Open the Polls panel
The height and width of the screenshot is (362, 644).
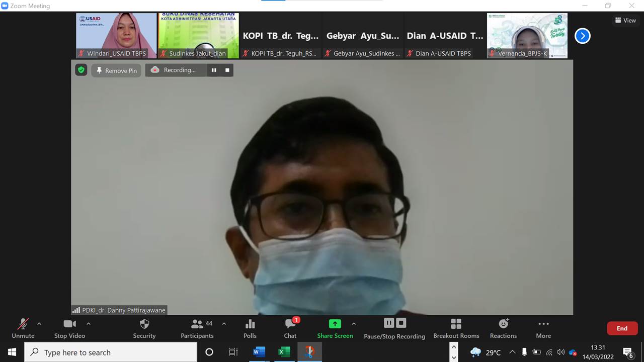(x=250, y=329)
